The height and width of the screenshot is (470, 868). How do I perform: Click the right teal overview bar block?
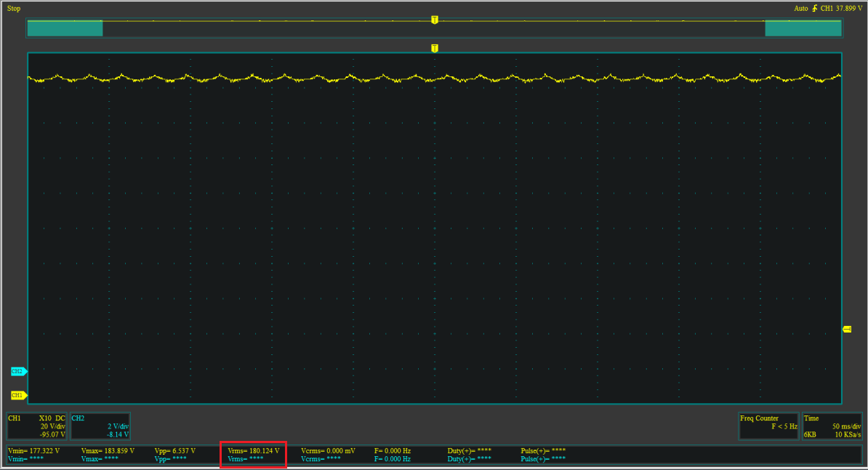point(803,28)
